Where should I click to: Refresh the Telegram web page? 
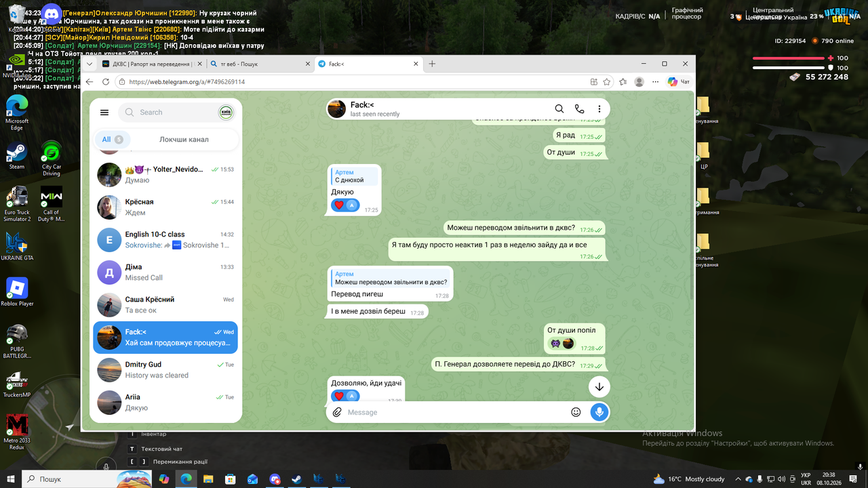click(x=106, y=82)
